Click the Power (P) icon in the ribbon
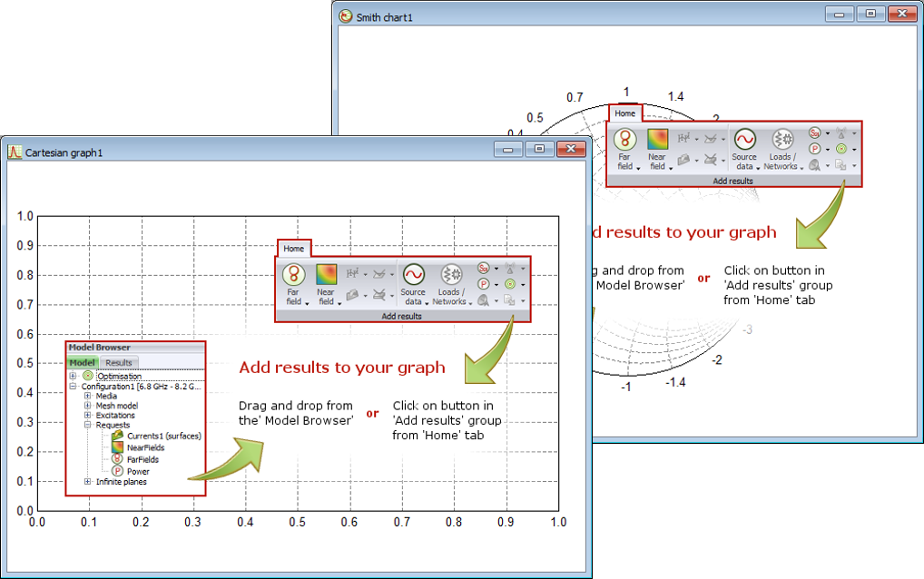This screenshot has height=579, width=924. [484, 284]
